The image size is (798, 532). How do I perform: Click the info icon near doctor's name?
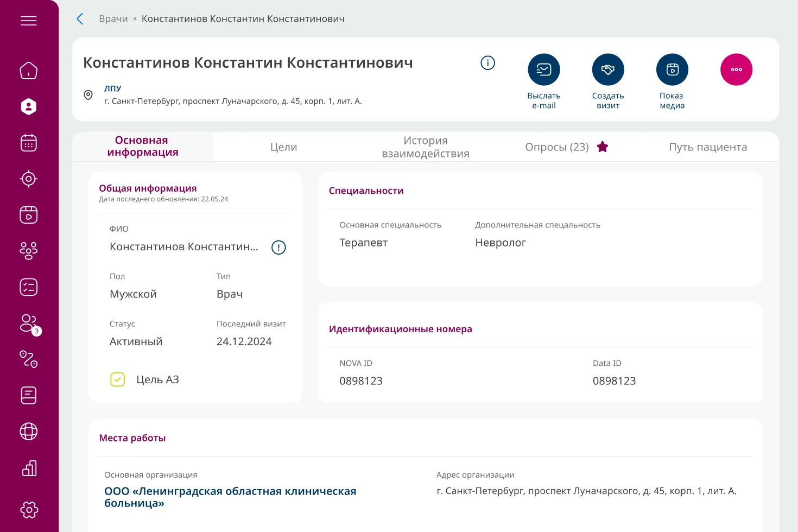click(x=487, y=62)
